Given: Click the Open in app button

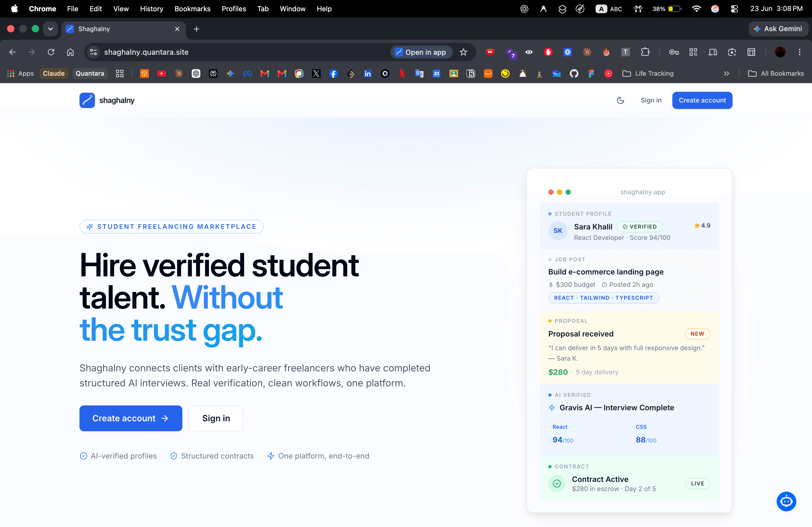Looking at the screenshot, I should click(x=421, y=52).
